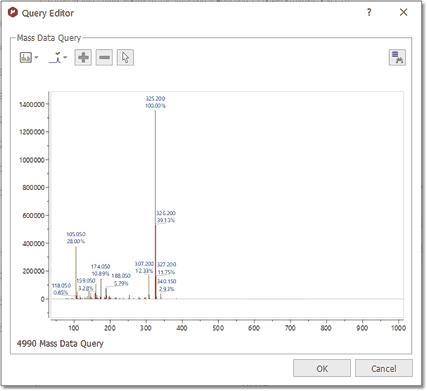The image size is (427, 391).
Task: Click the help question mark button
Action: click(x=369, y=12)
